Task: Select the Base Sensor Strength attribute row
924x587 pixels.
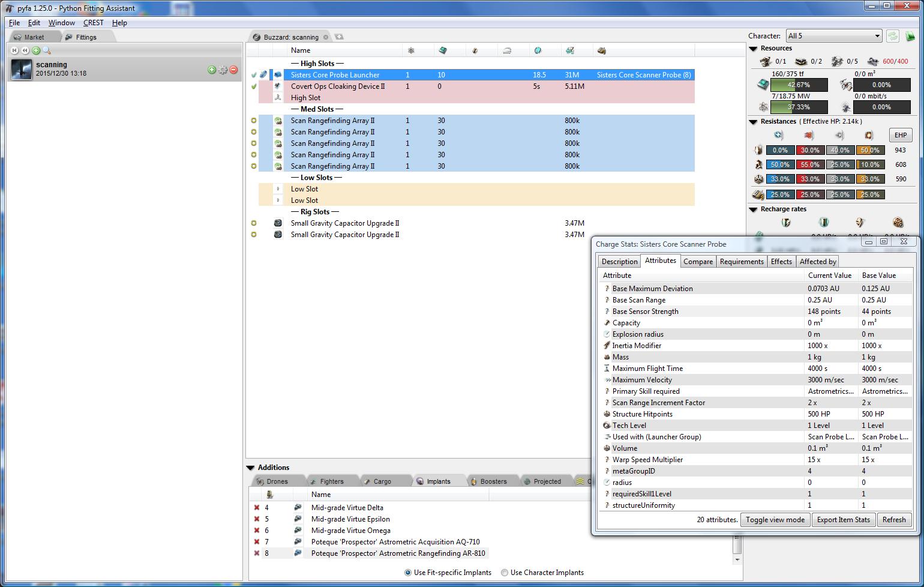Action: [755, 312]
